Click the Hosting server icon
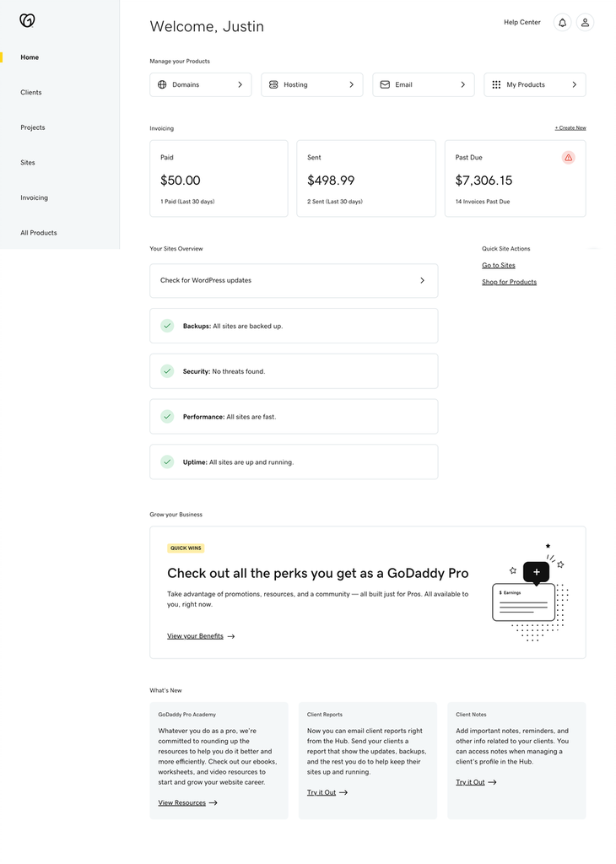Screen dimensions: 616x864 coord(273,84)
